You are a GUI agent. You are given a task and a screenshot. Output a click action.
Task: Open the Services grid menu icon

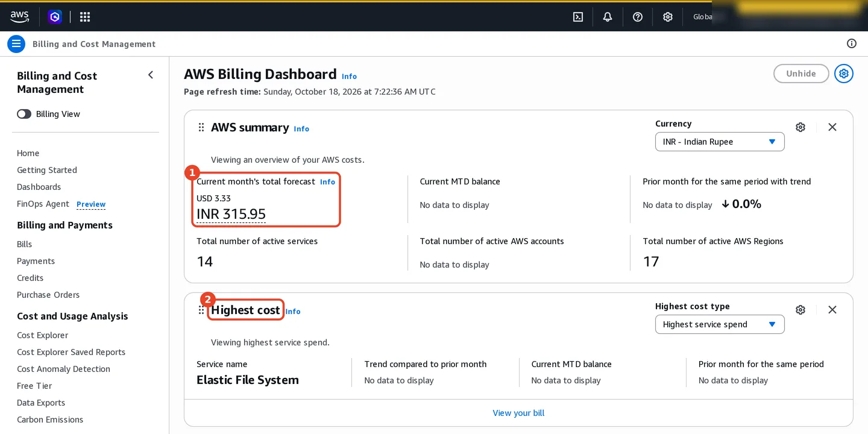(85, 17)
